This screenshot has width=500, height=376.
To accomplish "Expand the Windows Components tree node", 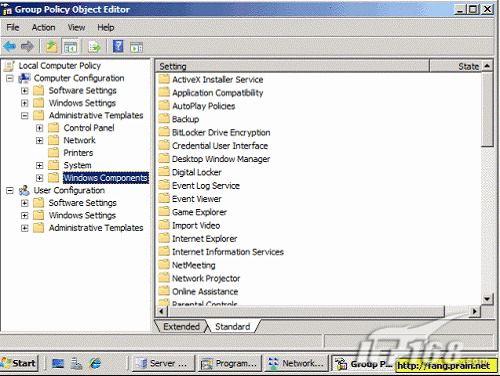I will [x=39, y=178].
